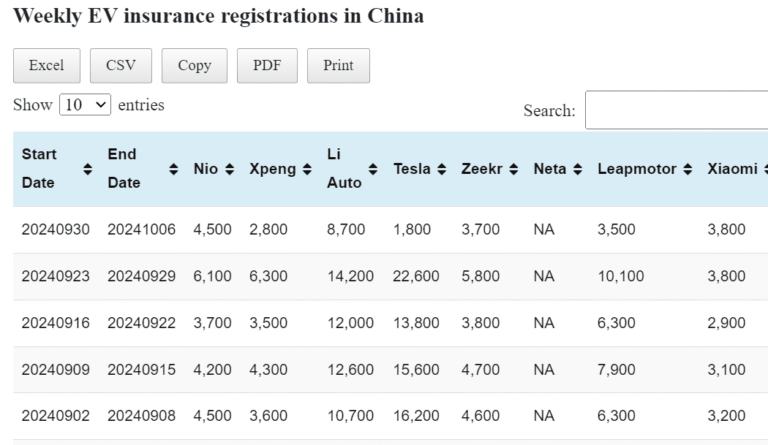Export table as PDF
Screen dimensions: 768x445
(267, 66)
